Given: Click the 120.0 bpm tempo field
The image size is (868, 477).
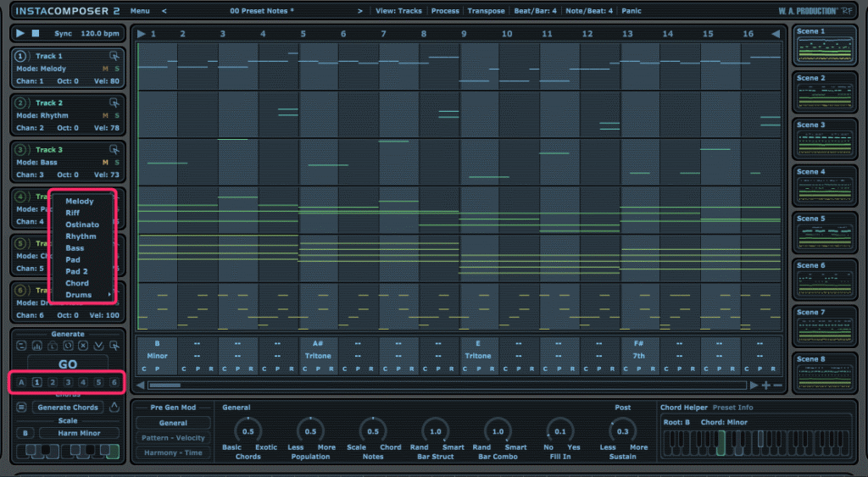Looking at the screenshot, I should 100,33.
